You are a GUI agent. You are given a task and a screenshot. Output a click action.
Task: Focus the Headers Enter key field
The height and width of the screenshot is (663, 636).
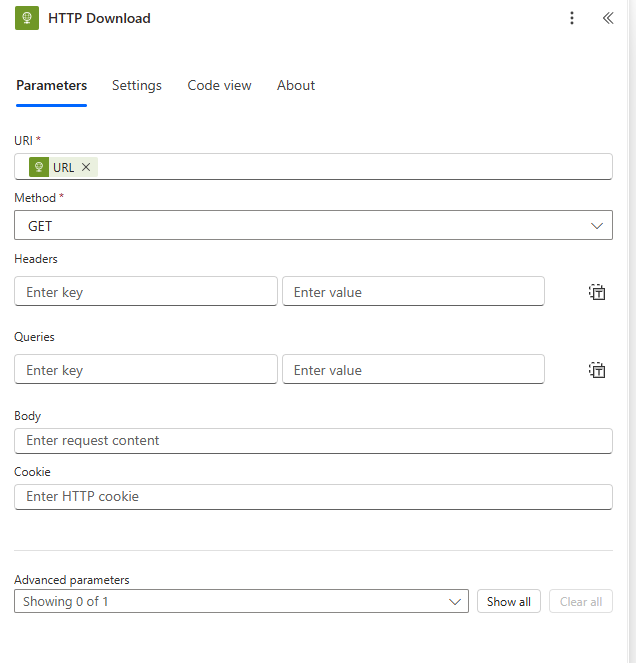(x=146, y=291)
